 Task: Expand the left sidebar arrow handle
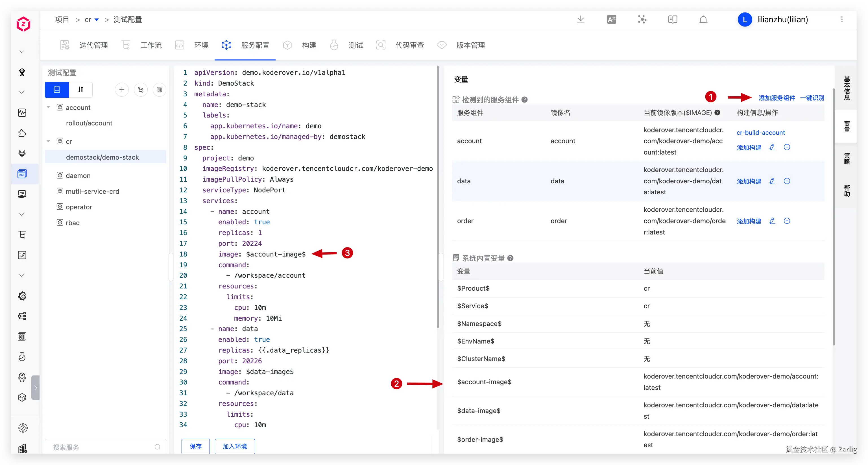pos(35,387)
